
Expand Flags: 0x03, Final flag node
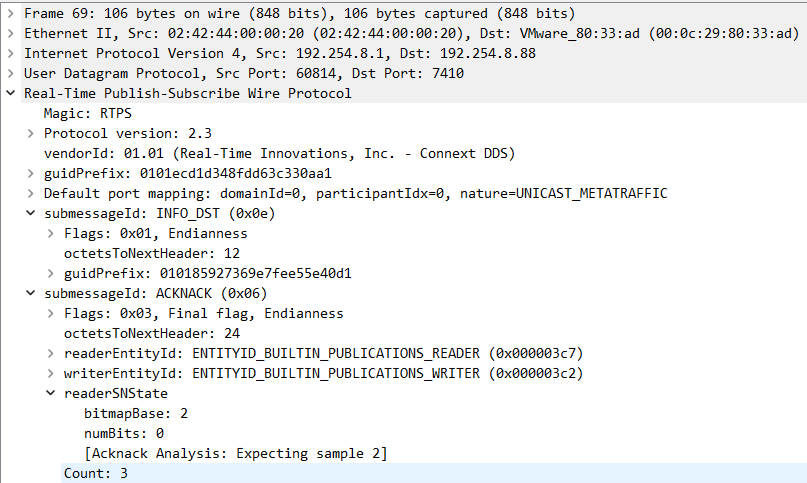(51, 313)
